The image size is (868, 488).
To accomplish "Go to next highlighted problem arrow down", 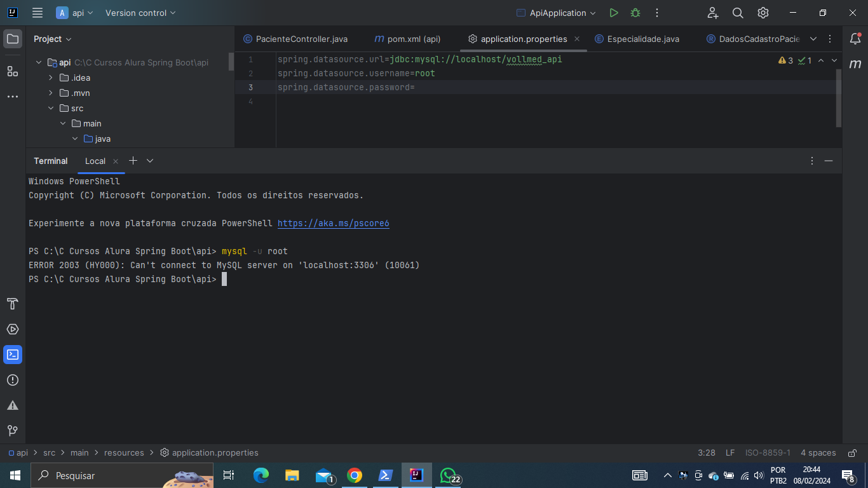I will tap(834, 60).
